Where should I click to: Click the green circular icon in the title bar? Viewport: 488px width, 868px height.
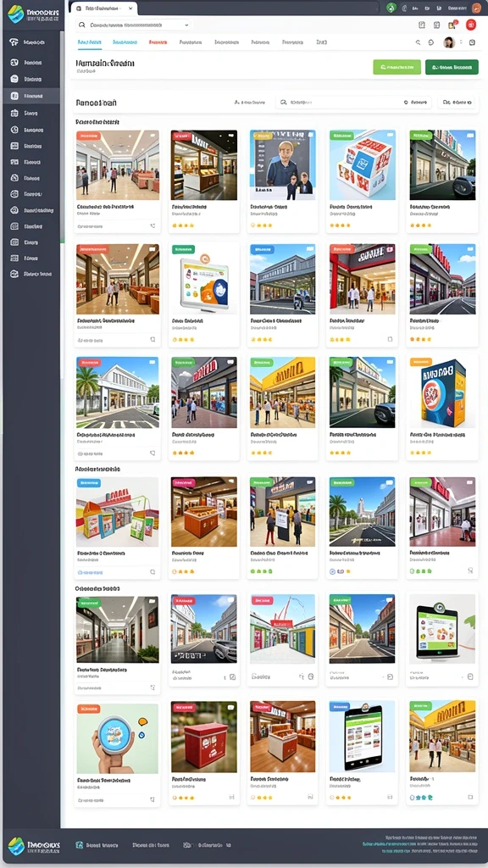[391, 8]
